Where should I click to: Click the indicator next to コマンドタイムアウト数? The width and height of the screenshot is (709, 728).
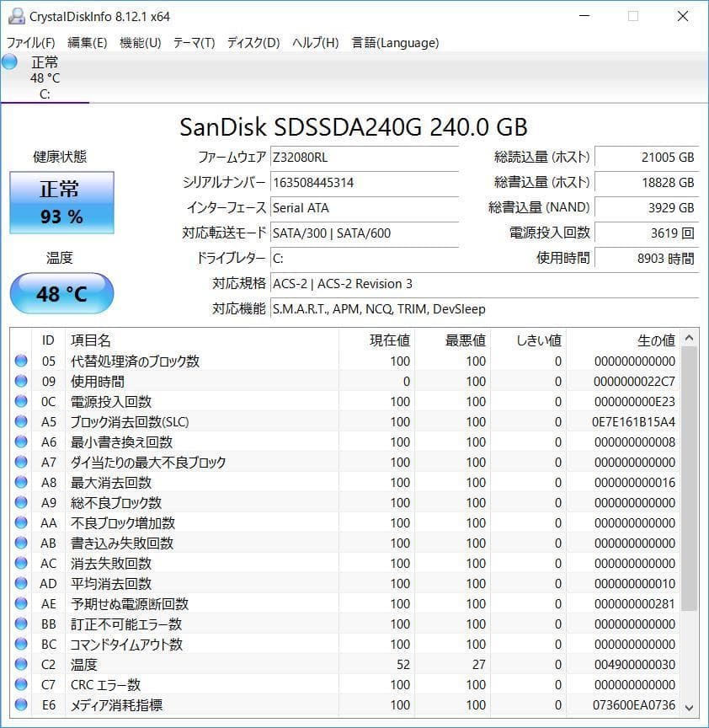pyautogui.click(x=20, y=645)
